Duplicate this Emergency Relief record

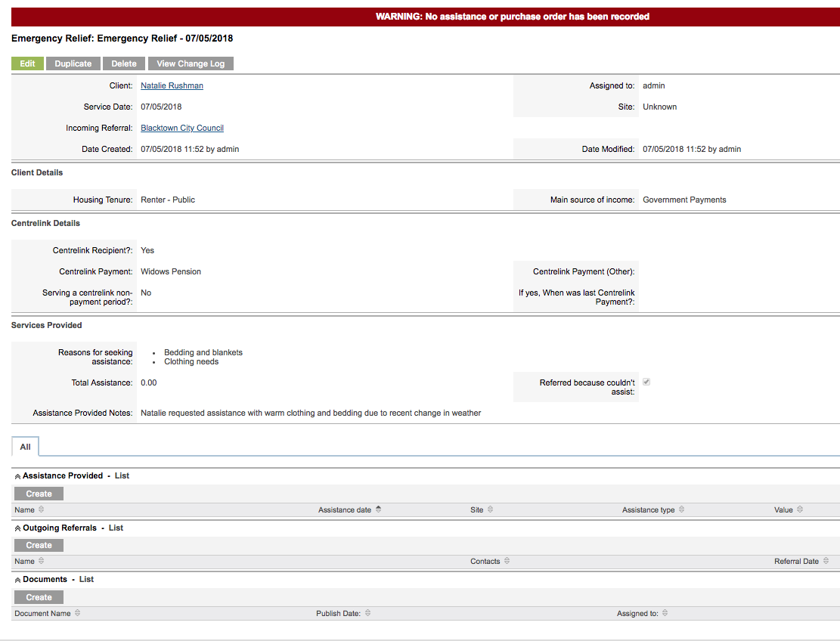[73, 63]
